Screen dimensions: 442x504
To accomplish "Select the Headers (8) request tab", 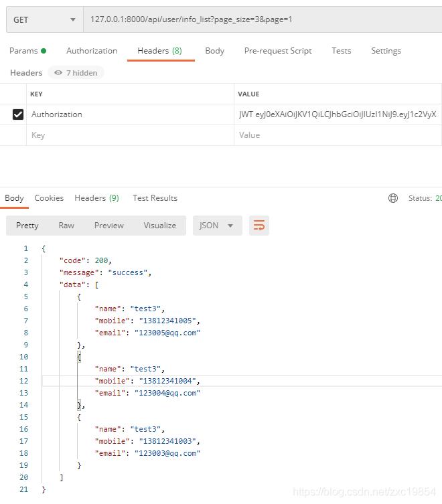I will [160, 51].
